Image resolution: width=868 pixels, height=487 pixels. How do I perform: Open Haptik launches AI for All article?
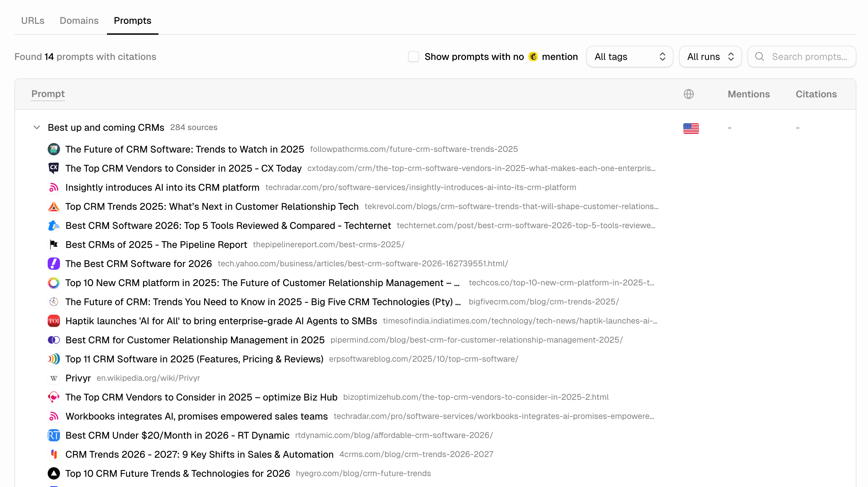(221, 321)
